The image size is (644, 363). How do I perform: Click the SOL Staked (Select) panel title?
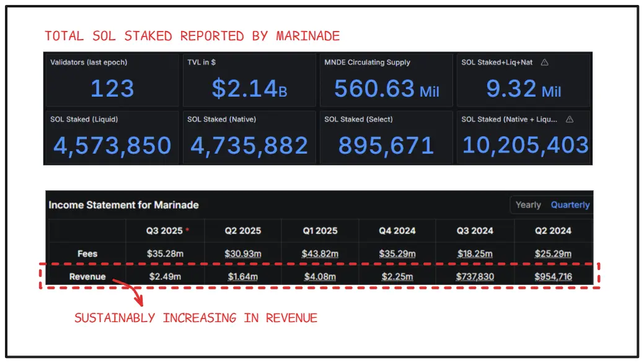point(358,119)
